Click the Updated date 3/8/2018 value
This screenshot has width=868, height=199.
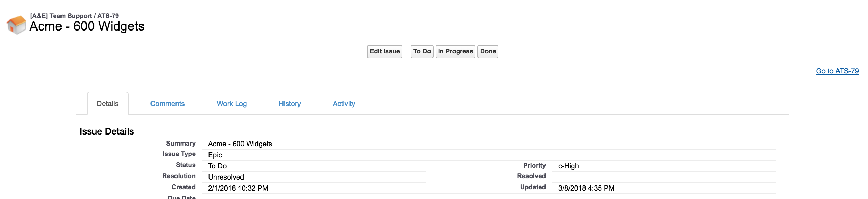pyautogui.click(x=586, y=188)
